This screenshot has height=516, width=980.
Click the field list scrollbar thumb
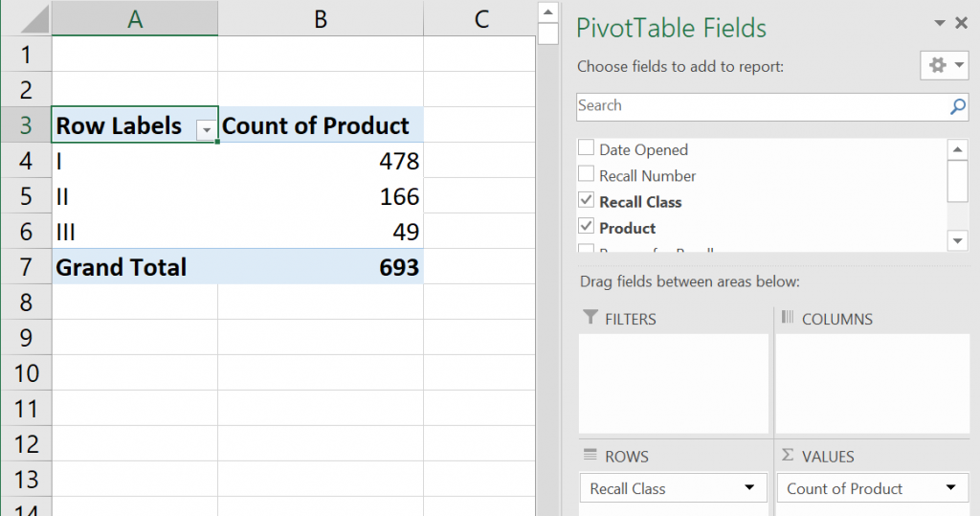point(957,181)
